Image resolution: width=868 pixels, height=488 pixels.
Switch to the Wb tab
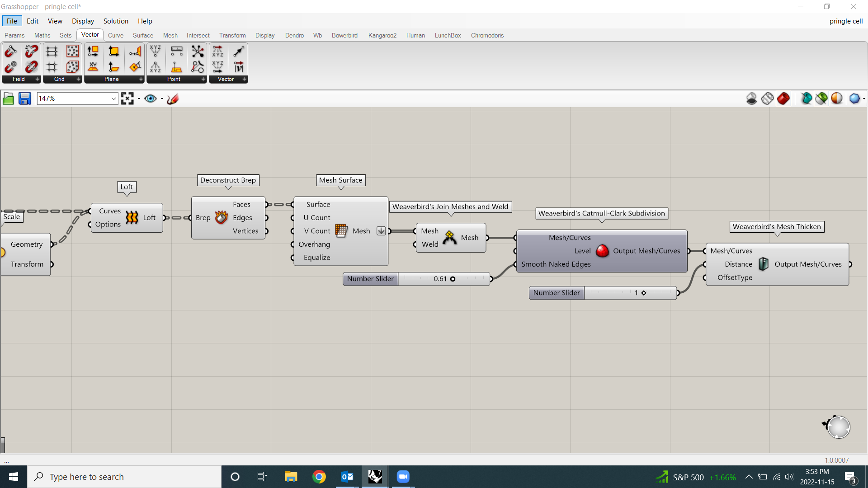click(317, 35)
